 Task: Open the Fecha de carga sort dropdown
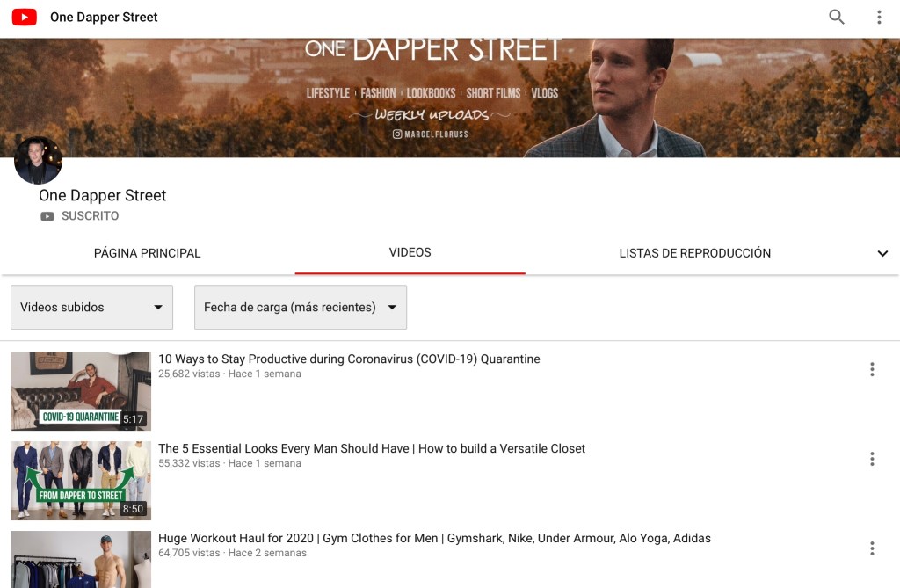(x=300, y=308)
